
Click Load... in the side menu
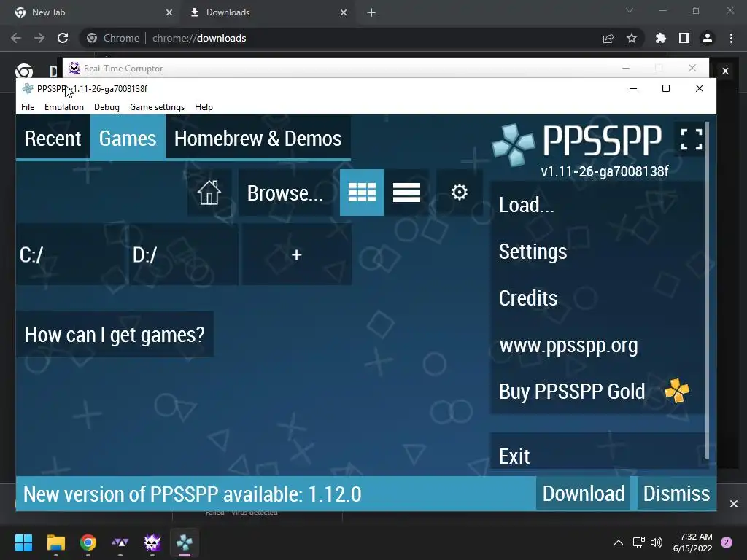click(598, 205)
